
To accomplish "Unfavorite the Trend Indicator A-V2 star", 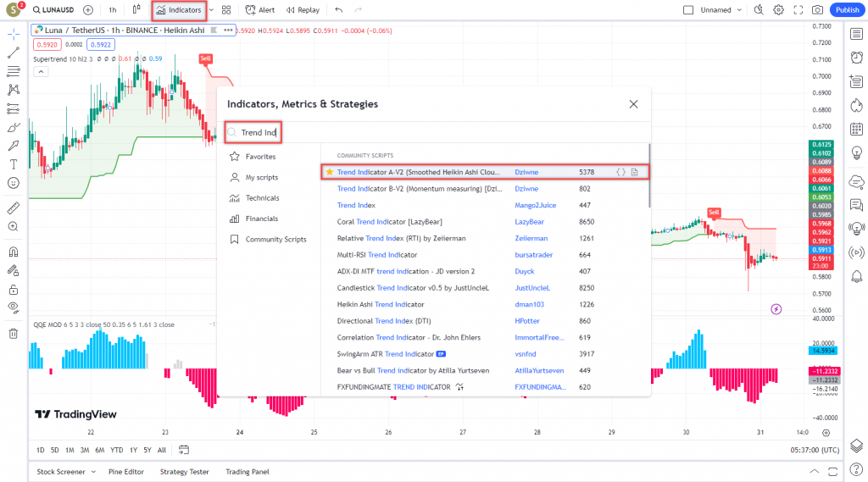I will (330, 172).
